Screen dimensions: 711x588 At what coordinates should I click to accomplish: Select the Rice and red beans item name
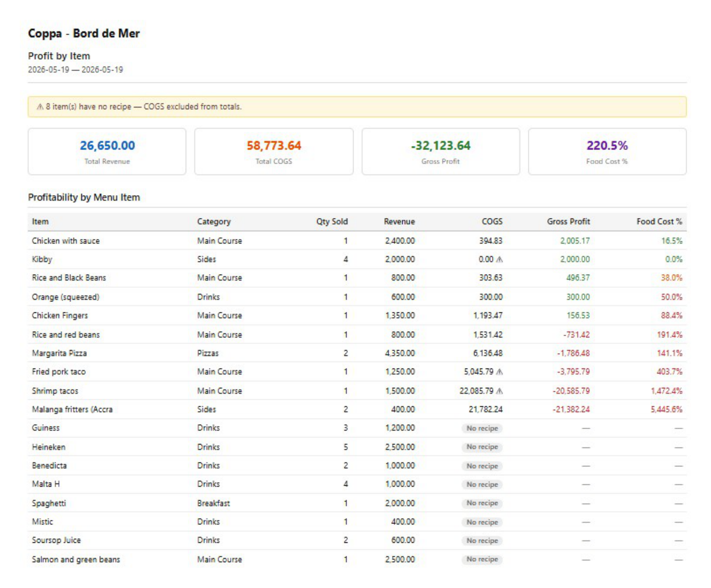[x=66, y=335]
